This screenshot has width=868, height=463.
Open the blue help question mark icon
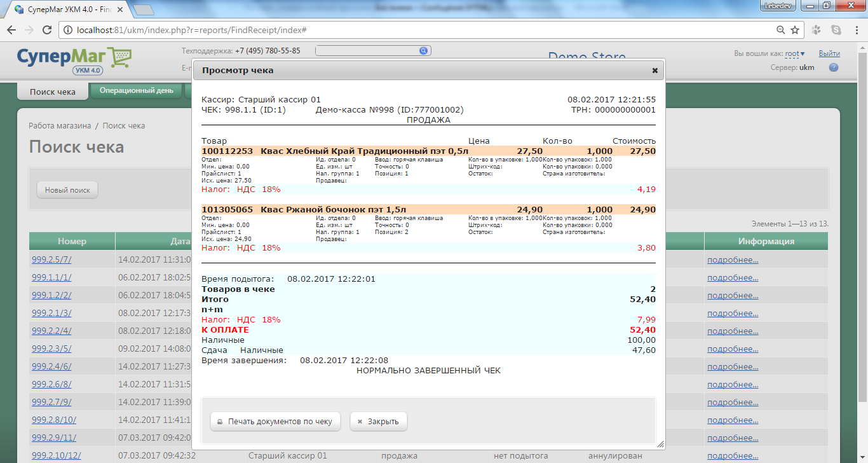point(834,67)
